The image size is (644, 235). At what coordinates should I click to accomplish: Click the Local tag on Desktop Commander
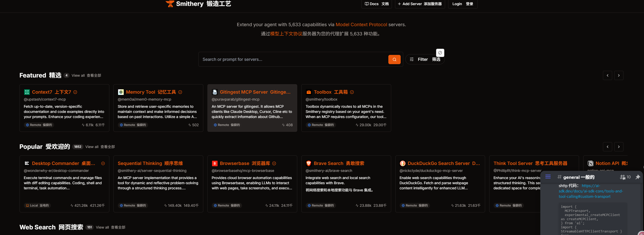click(x=37, y=205)
